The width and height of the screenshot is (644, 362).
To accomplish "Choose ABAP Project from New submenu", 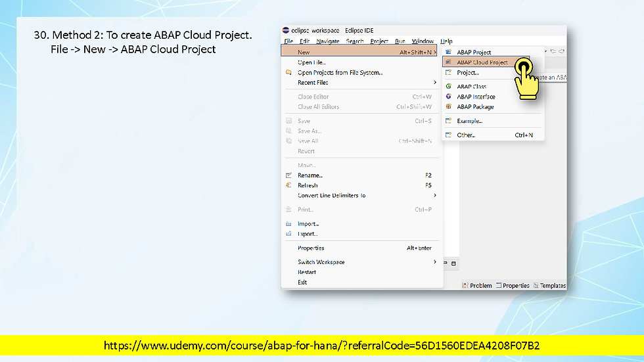I will point(474,52).
